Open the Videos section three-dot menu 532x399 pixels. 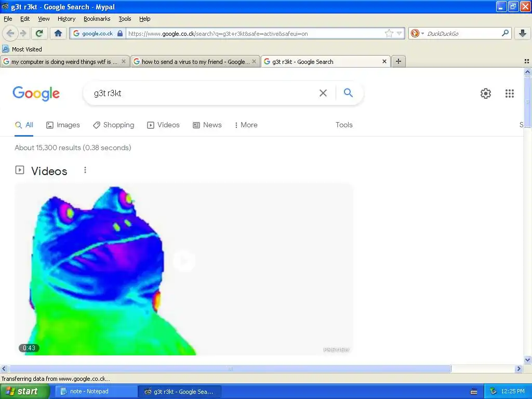85,170
